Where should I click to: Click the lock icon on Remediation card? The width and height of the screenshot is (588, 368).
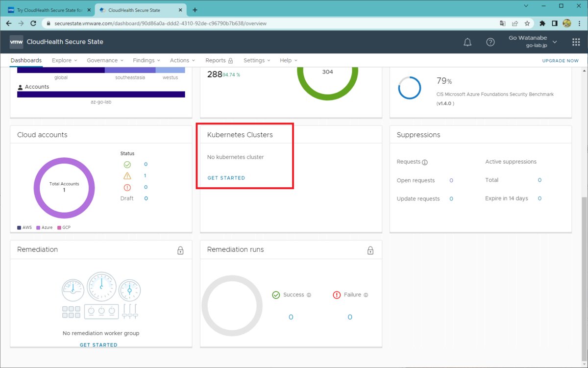pos(180,250)
